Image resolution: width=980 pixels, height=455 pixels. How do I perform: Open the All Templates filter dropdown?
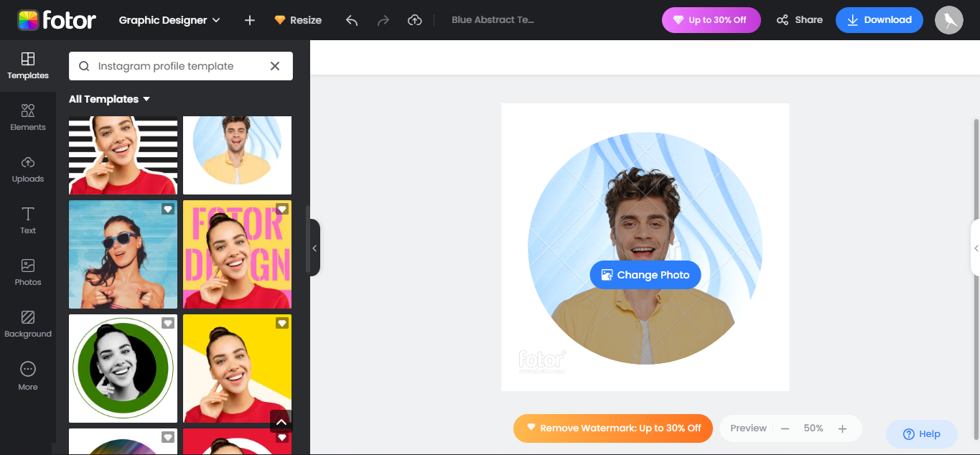[109, 98]
